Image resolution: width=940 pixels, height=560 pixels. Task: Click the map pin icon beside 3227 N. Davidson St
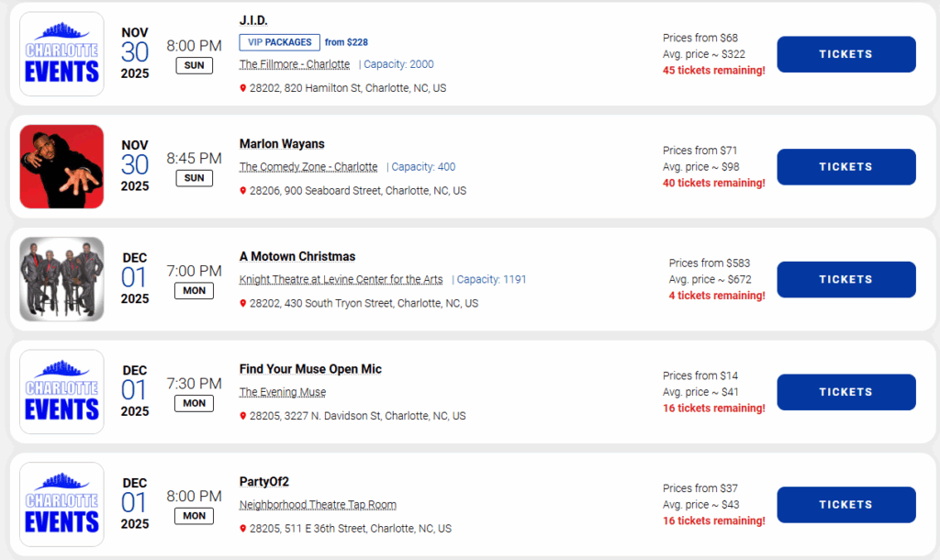click(x=243, y=416)
